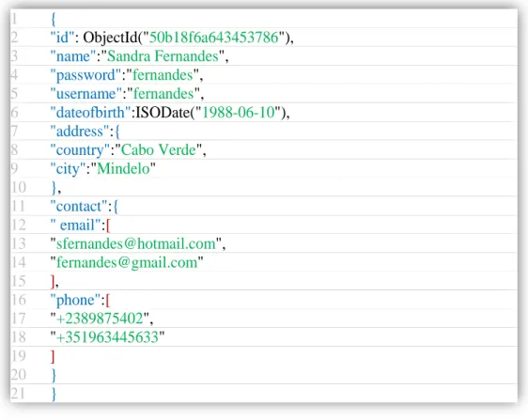
Task: Click the " email" key
Action: 76,226
